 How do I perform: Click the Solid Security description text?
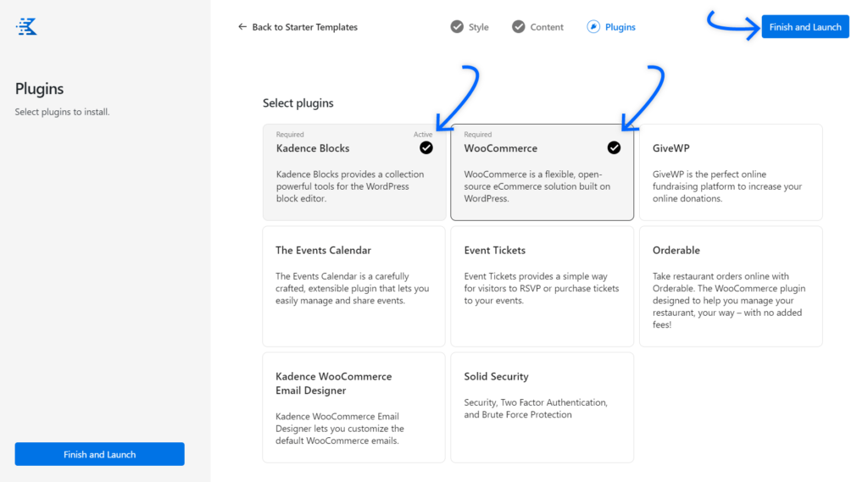tap(536, 408)
